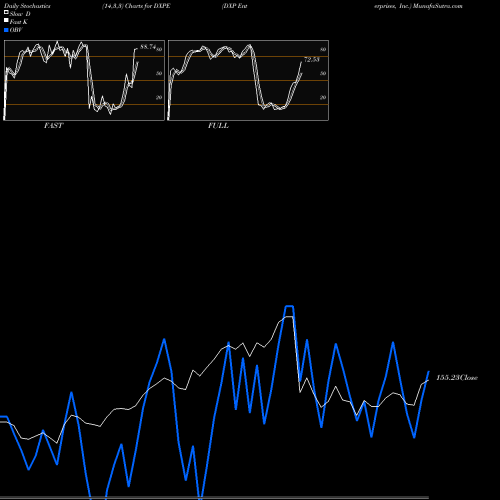Select the 'Slow D' legend label
Screen dimensions: 500x500
(20, 14)
